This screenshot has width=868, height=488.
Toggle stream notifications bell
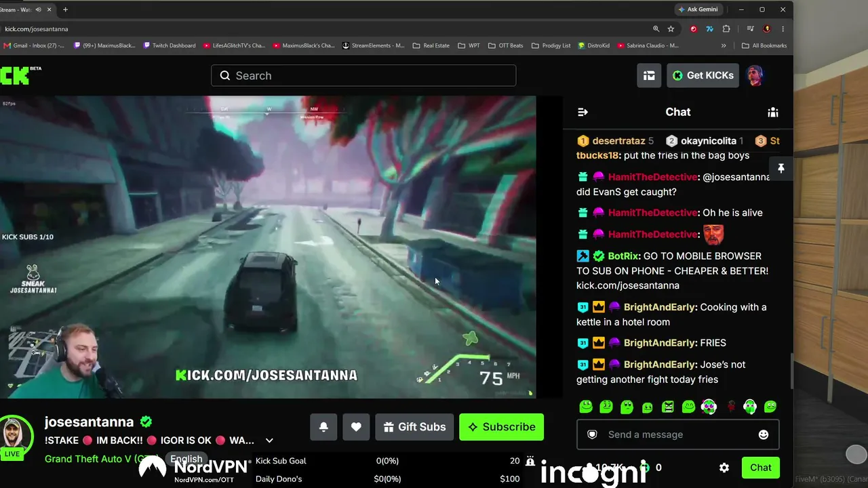323,427
